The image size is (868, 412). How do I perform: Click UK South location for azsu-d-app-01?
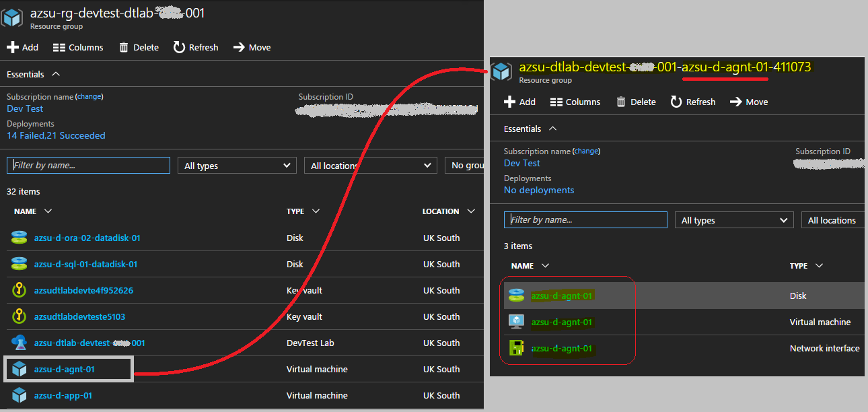pyautogui.click(x=441, y=395)
